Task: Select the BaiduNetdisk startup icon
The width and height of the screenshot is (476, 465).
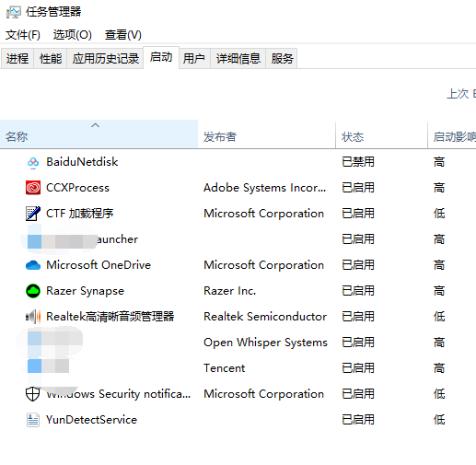Action: click(x=33, y=162)
